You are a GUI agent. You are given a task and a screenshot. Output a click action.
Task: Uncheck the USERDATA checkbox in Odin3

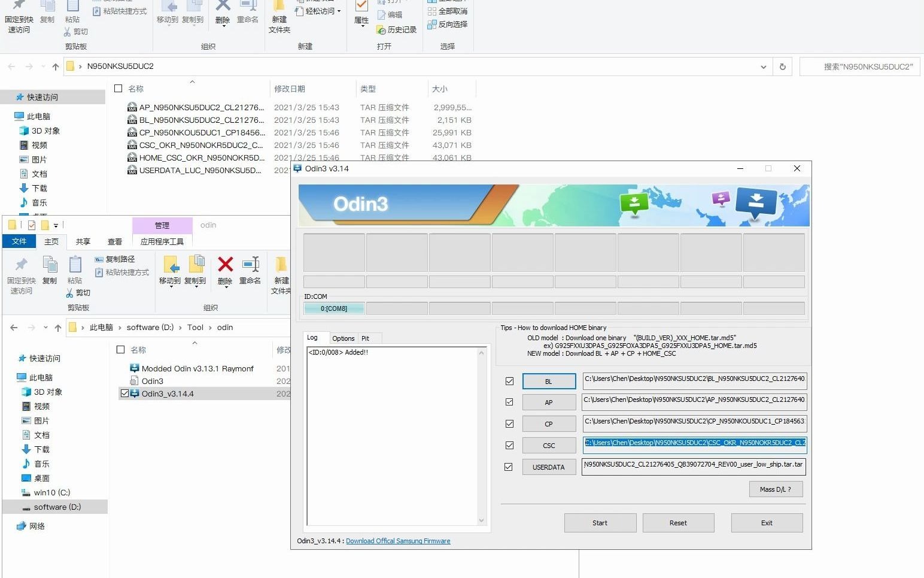point(509,467)
